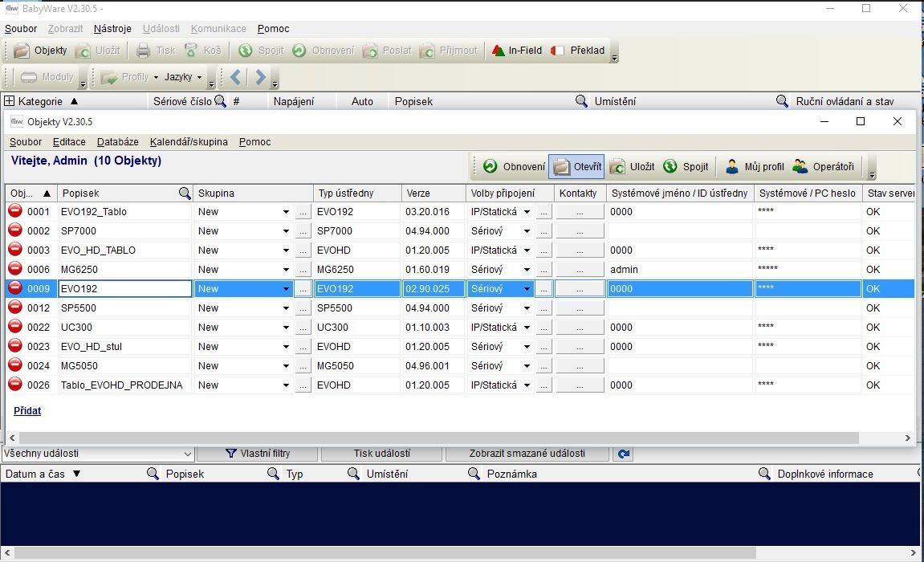Screen dimensions: 924x562
Task: Click the Spojit connect icon in Objekty window
Action: click(670, 167)
